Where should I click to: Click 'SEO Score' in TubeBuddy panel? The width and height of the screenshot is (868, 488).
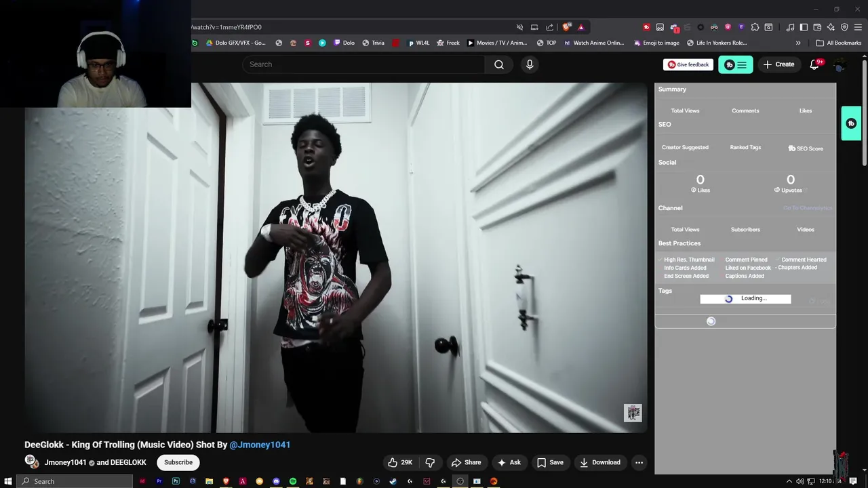806,148
